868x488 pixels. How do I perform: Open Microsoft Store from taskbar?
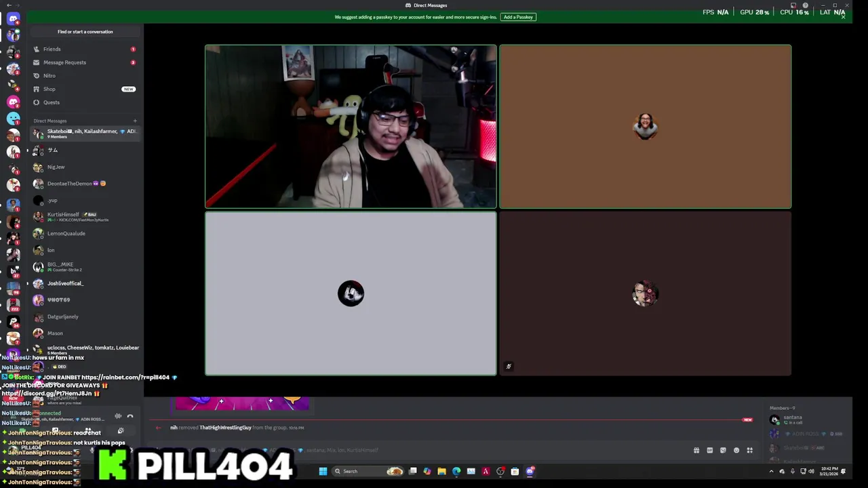click(x=515, y=471)
